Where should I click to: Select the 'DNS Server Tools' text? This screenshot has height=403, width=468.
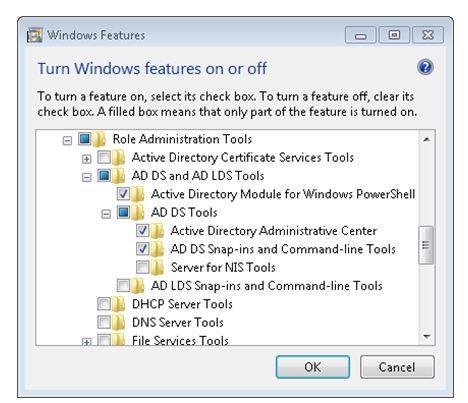[178, 322]
